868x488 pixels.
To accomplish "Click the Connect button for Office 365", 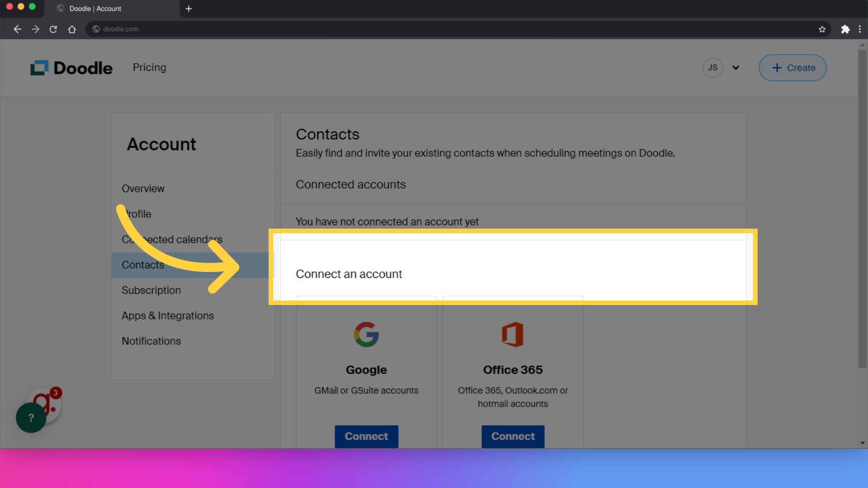I will tap(513, 436).
